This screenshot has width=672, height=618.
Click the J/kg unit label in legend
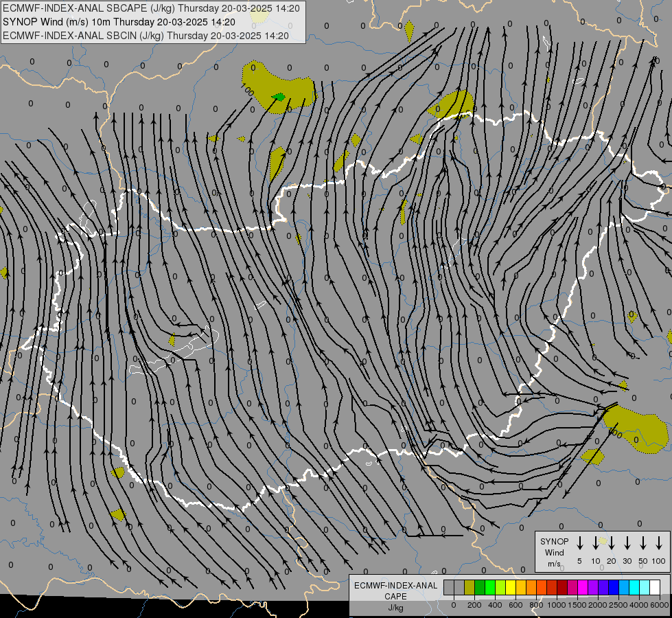[395, 608]
